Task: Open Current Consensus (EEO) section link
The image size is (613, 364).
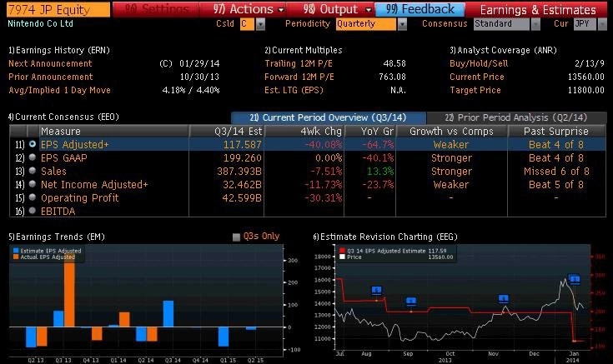Action: [x=63, y=117]
